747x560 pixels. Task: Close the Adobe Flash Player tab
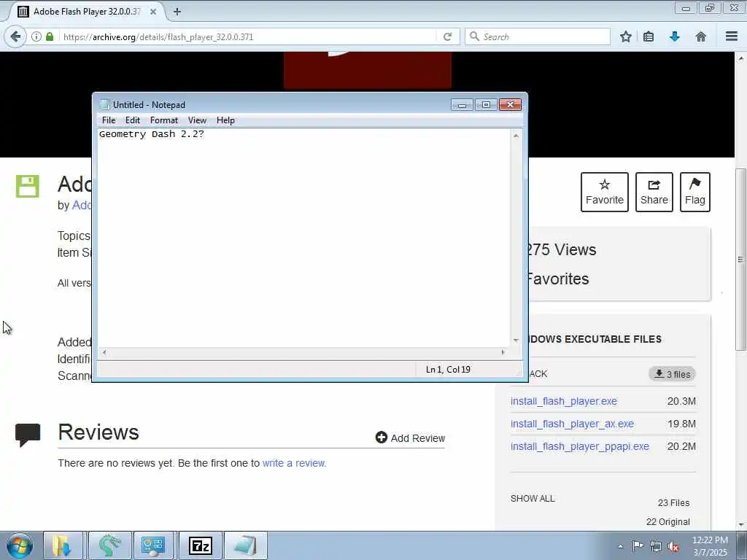(x=153, y=12)
